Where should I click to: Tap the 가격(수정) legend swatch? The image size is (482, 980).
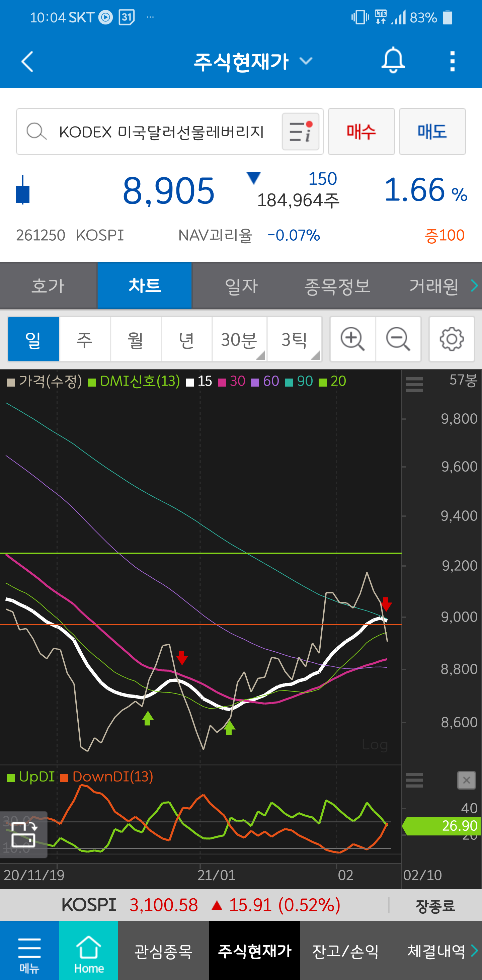tap(11, 382)
